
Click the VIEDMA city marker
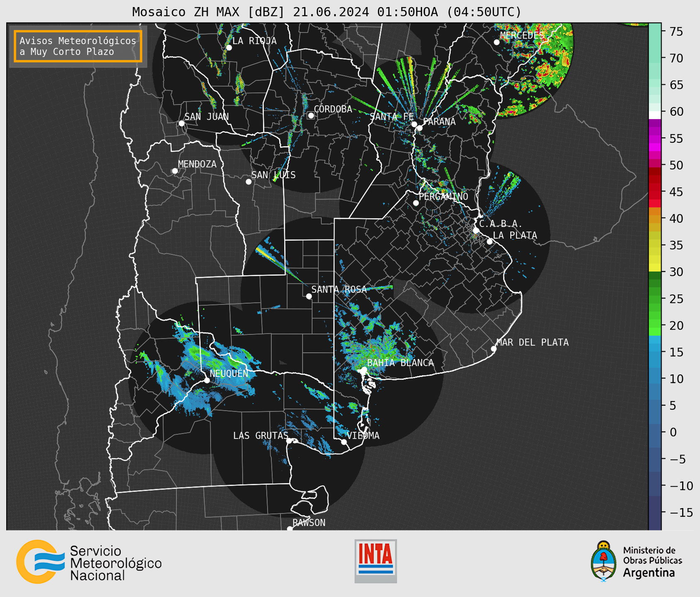coord(344,442)
